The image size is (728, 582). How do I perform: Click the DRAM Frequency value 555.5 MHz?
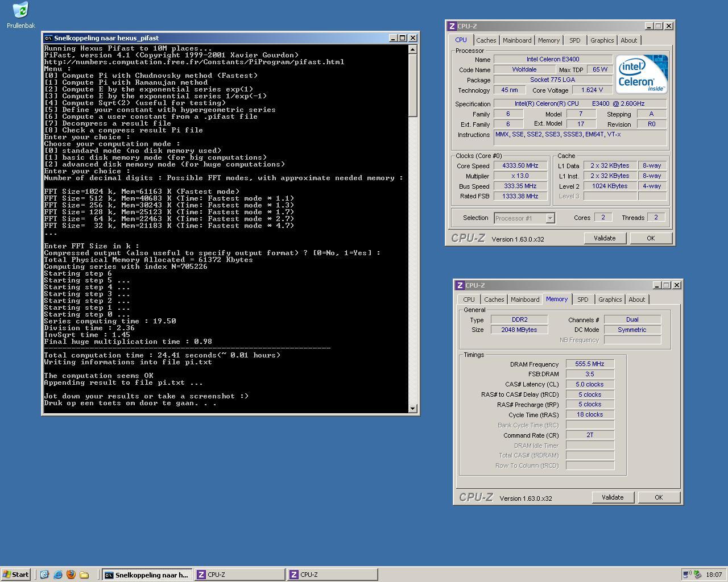pos(590,364)
